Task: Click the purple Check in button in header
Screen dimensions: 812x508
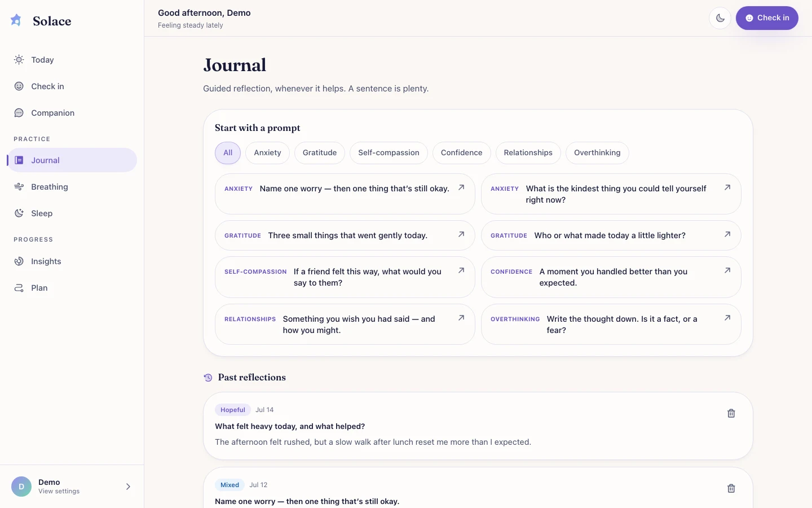Action: coord(767,18)
